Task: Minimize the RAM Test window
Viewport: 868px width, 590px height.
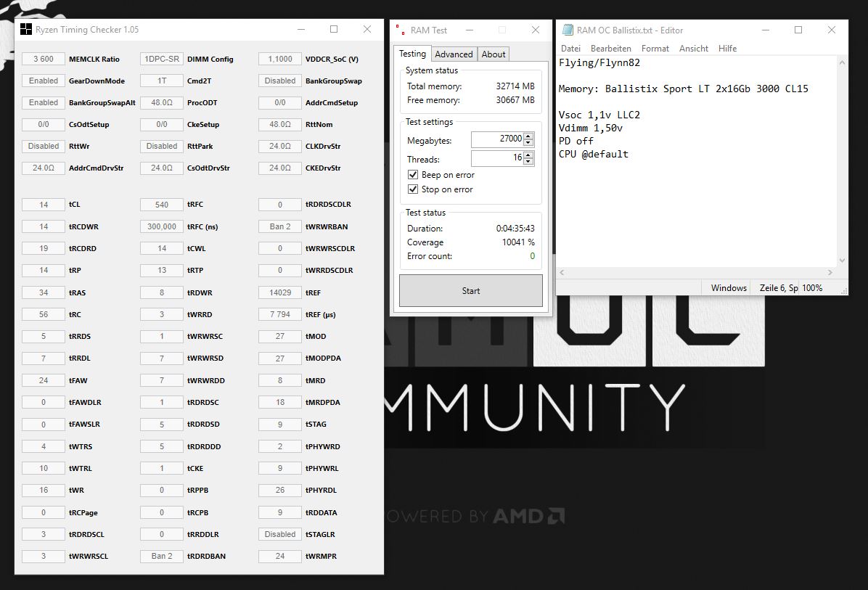Action: [x=470, y=30]
